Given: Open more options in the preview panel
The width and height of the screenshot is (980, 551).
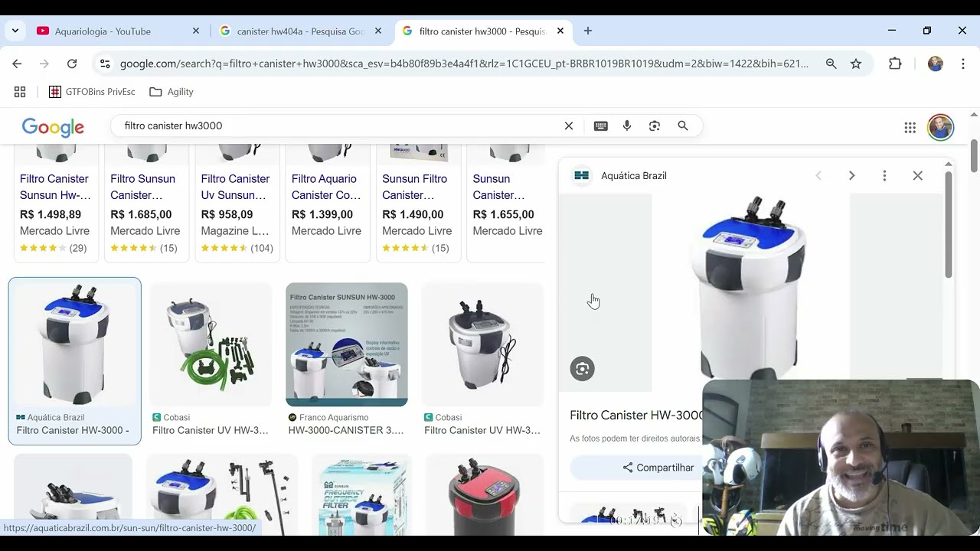Looking at the screenshot, I should [884, 176].
